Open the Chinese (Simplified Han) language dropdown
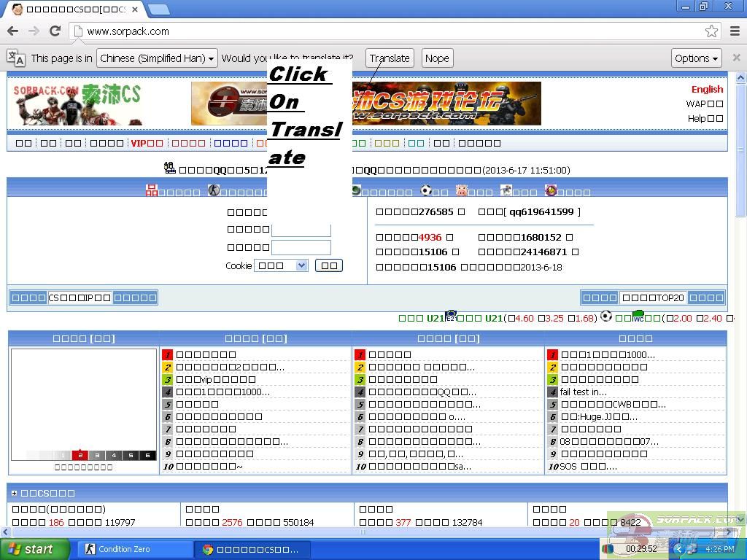This screenshot has height=560, width=747. [157, 58]
